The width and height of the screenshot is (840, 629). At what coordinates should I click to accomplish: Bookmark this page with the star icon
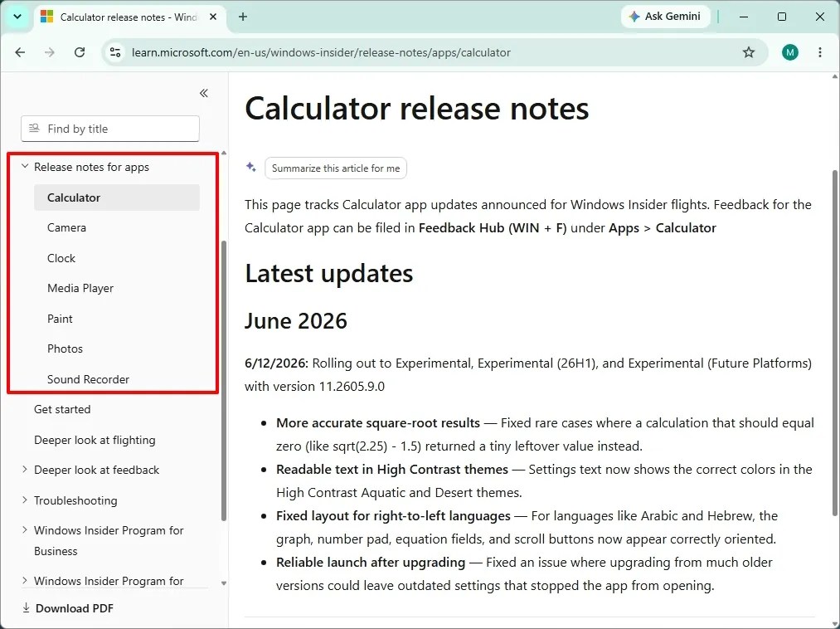[749, 52]
